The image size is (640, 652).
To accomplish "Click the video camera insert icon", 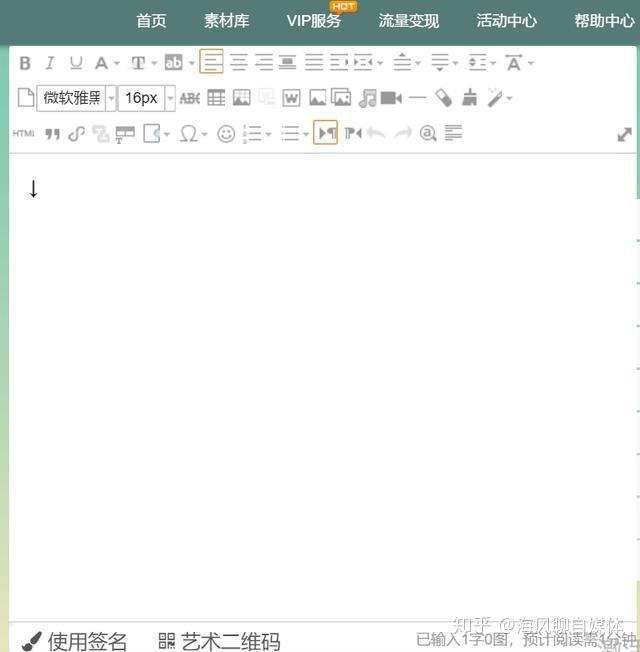I will [x=391, y=98].
